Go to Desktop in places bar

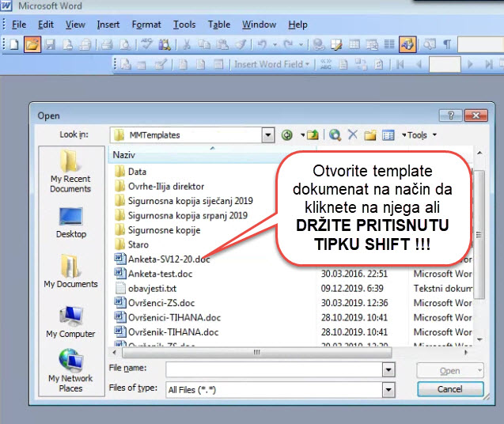point(71,222)
